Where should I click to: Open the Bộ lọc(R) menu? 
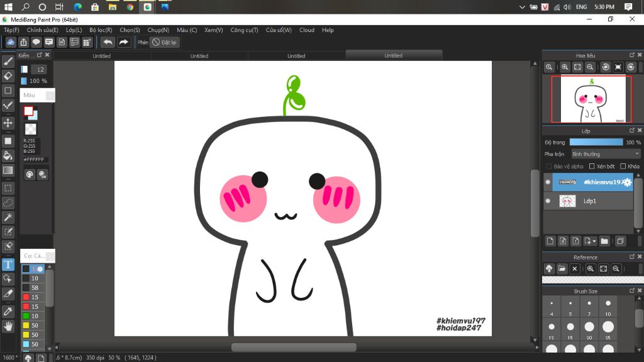point(101,30)
